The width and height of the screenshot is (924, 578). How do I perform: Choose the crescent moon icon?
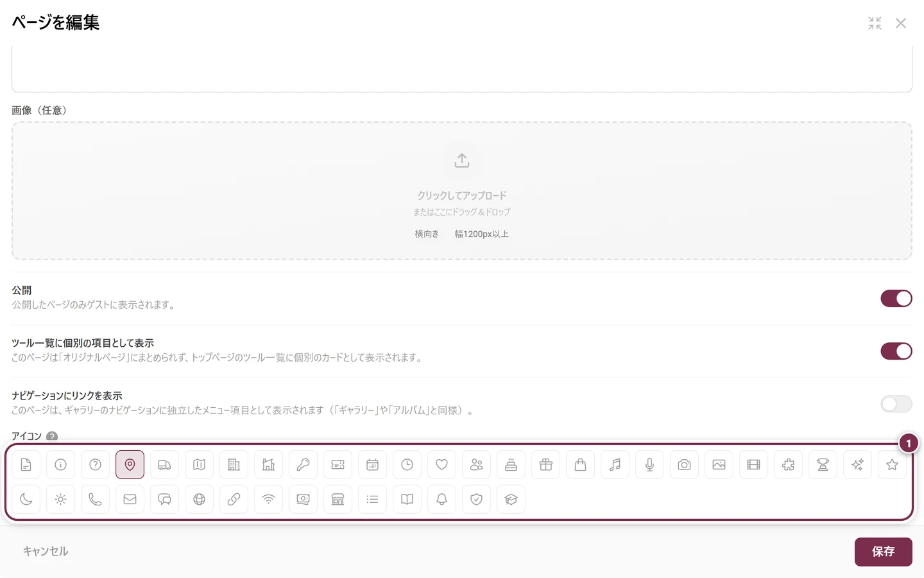(26, 499)
